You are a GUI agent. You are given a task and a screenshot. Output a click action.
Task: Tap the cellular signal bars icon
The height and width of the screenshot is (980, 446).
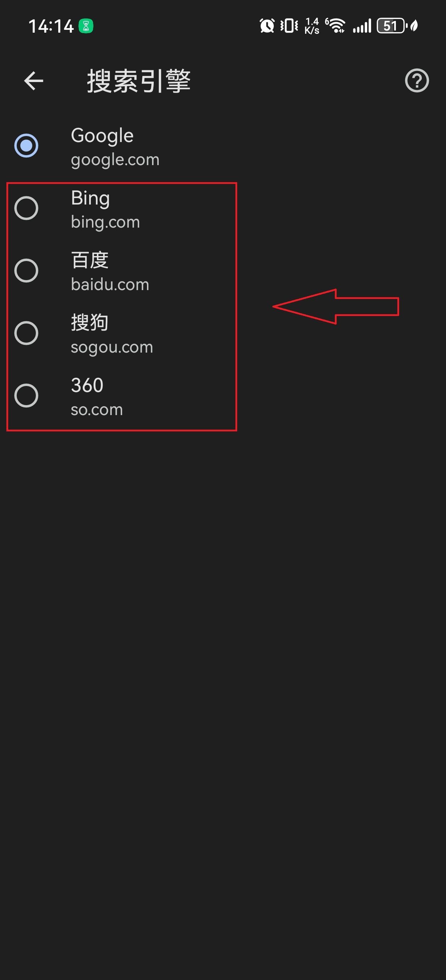pyautogui.click(x=361, y=26)
